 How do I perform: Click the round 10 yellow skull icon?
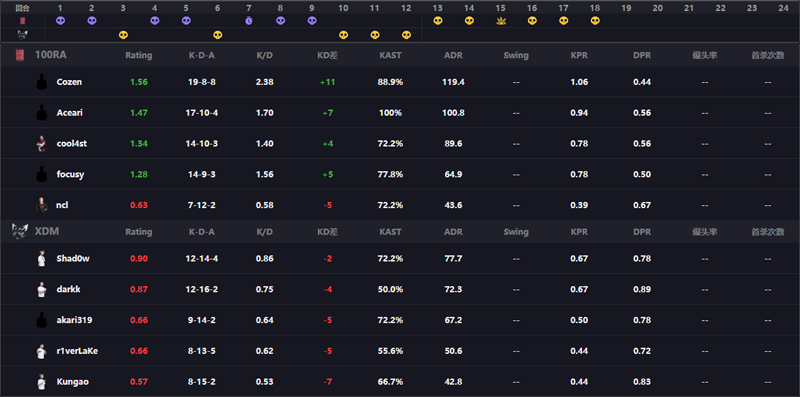click(x=343, y=35)
